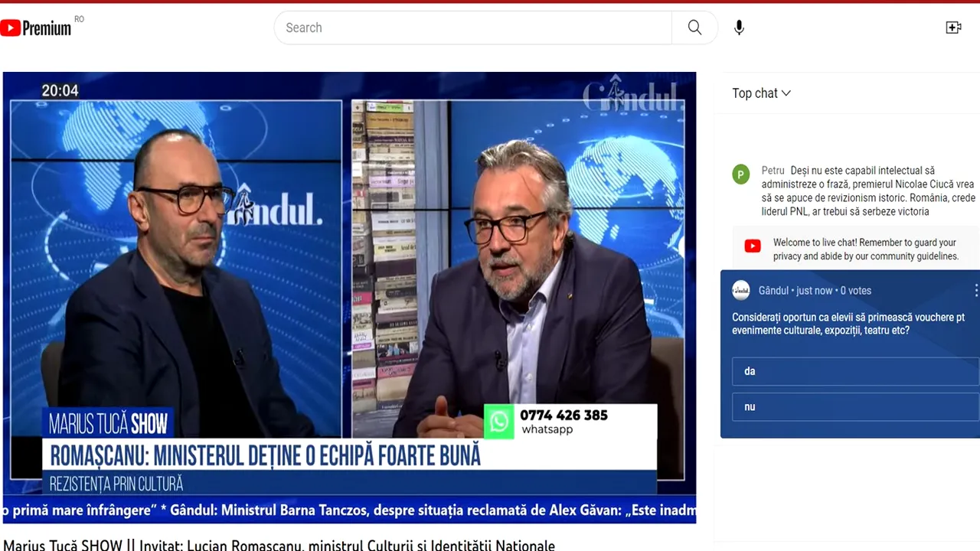The image size is (980, 551).
Task: Select the Top chat label
Action: (753, 93)
